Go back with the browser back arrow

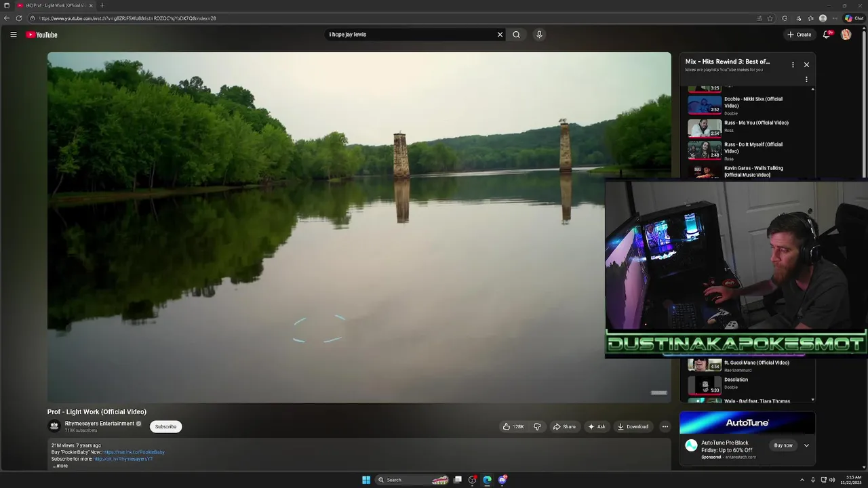[x=7, y=18]
